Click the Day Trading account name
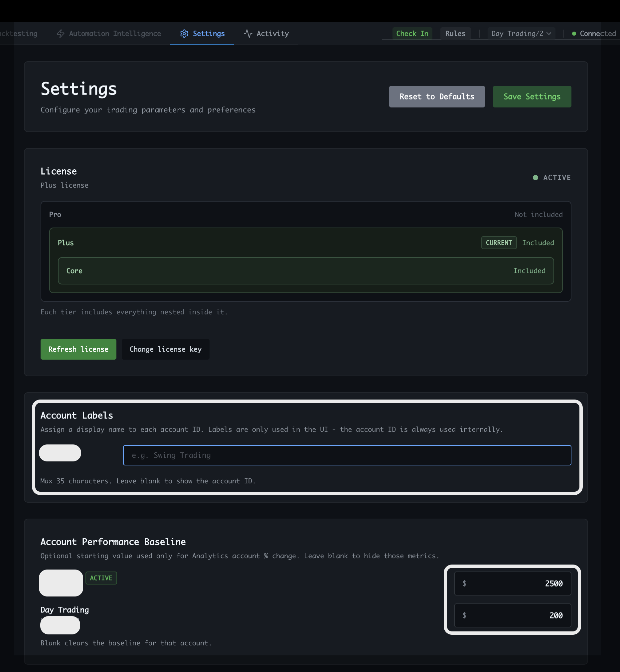Screen dimensions: 620x672 (x=65, y=610)
